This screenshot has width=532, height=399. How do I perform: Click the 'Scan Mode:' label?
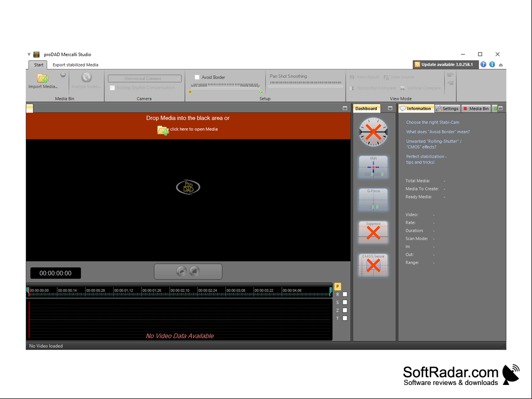coord(417,239)
